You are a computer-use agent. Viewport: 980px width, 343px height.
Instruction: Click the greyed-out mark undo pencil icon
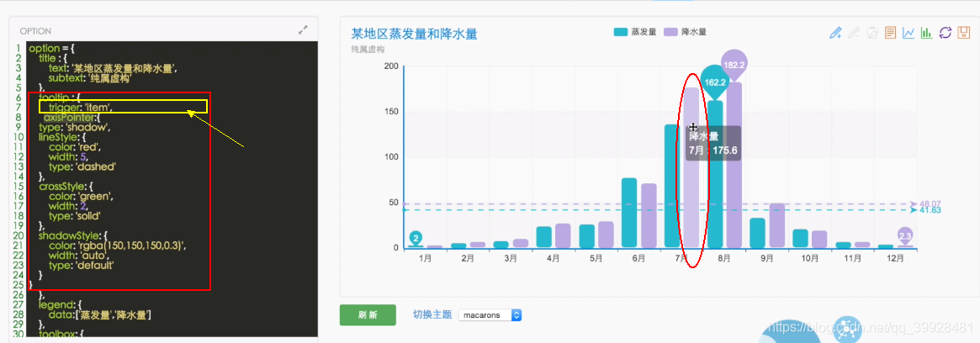pyautogui.click(x=854, y=33)
